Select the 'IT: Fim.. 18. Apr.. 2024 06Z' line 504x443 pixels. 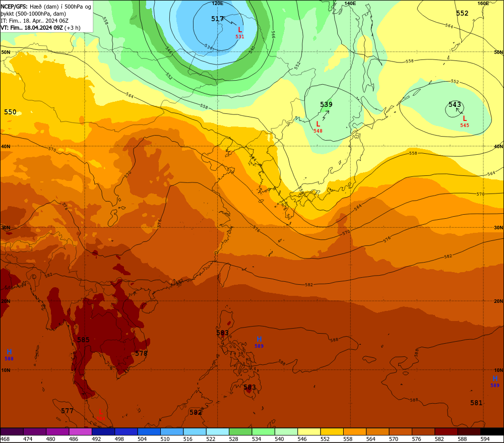(34, 21)
